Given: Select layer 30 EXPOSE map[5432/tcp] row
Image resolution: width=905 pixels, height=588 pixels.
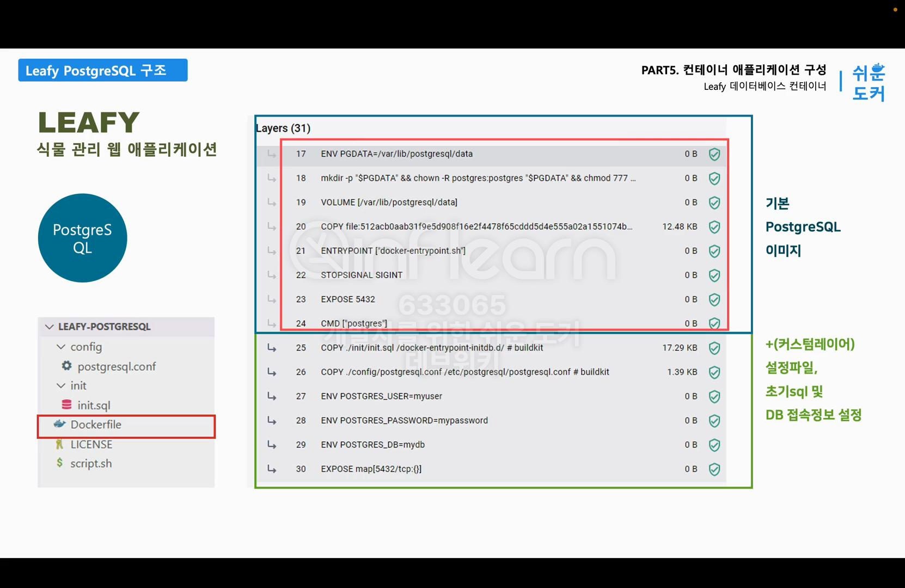Looking at the screenshot, I should coord(492,469).
